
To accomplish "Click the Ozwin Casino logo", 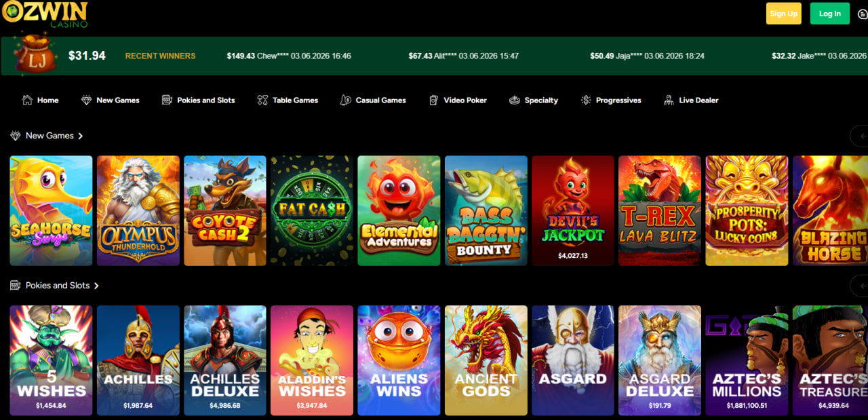I will [44, 14].
